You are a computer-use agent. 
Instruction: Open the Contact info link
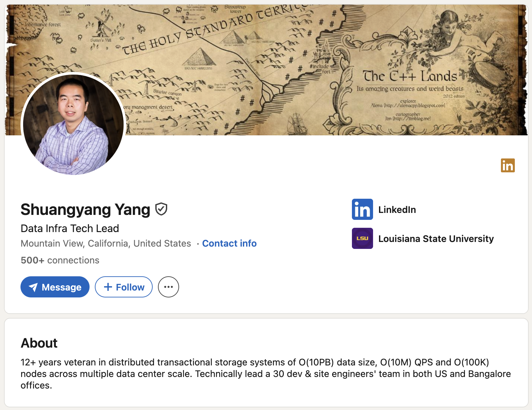click(x=229, y=243)
